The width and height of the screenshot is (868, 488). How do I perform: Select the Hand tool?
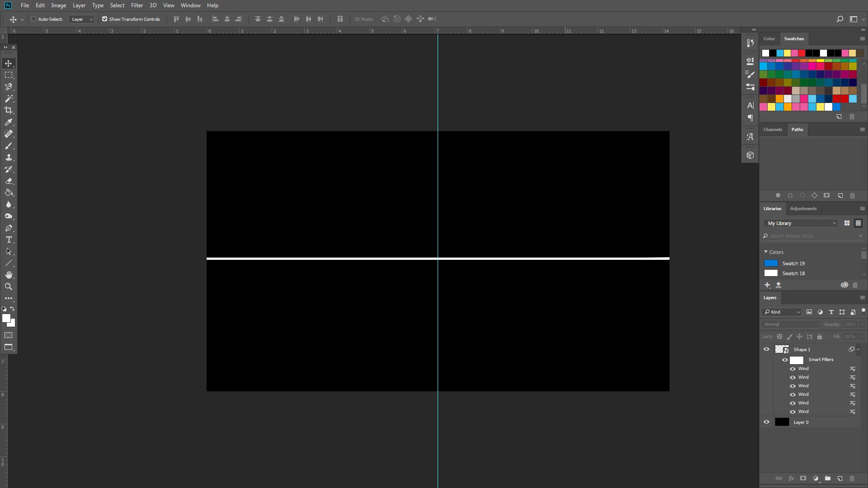[x=9, y=275]
